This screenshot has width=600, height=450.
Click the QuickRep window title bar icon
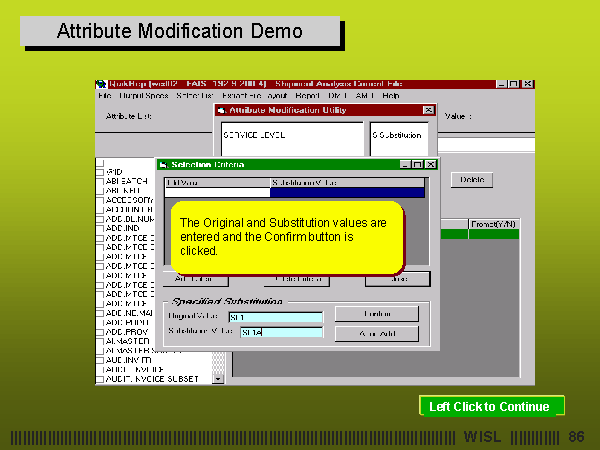100,84
